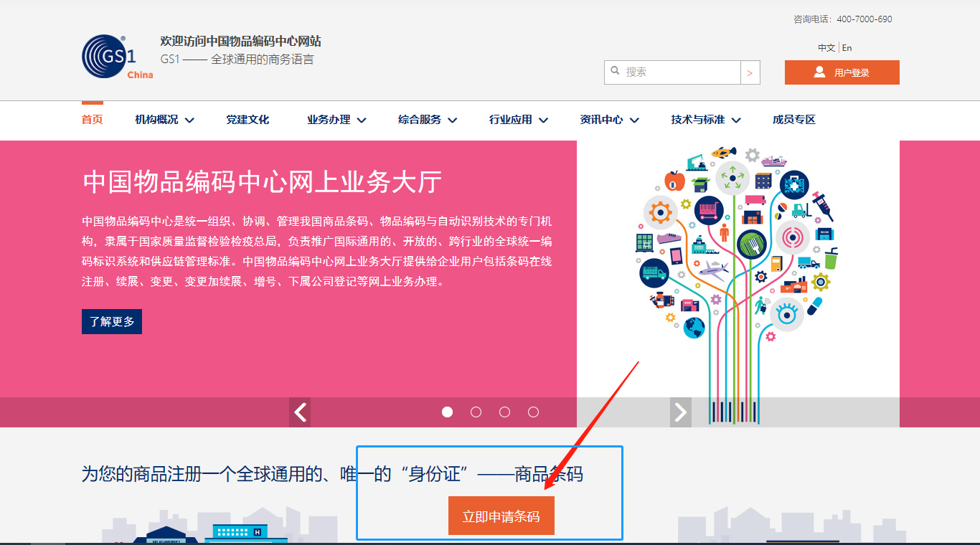Expand the 业务办理 dropdown menu
Viewport: 980px width, 545px height.
(x=329, y=120)
